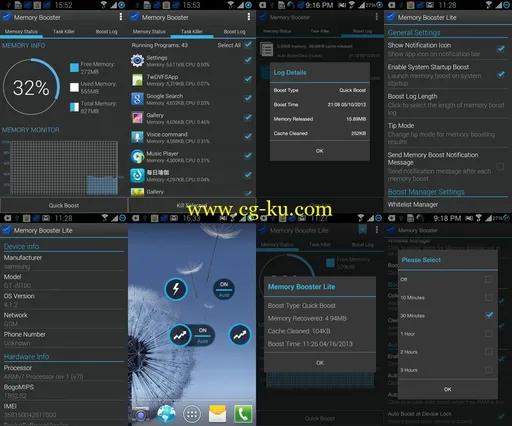This screenshot has width=512, height=426.
Task: Tap the BogoMIPS 1592.52 row
Action: (64, 391)
